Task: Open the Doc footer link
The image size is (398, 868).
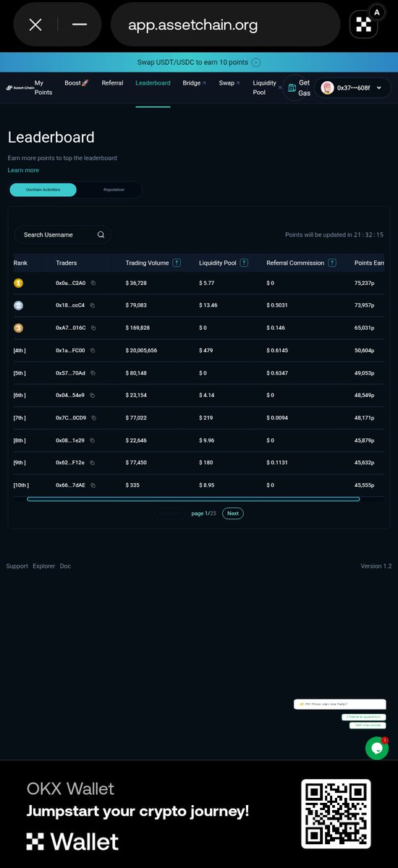Action: point(65,566)
